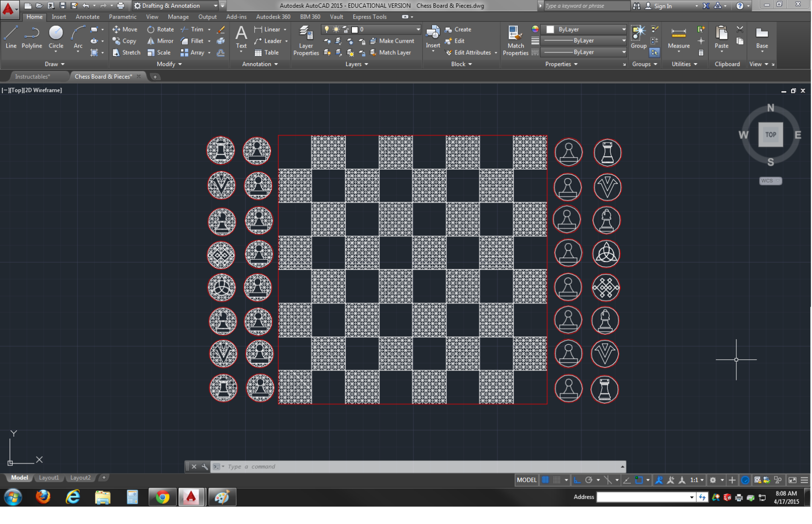The image size is (812, 524).
Task: Switch to the Layout1 tab
Action: [49, 477]
